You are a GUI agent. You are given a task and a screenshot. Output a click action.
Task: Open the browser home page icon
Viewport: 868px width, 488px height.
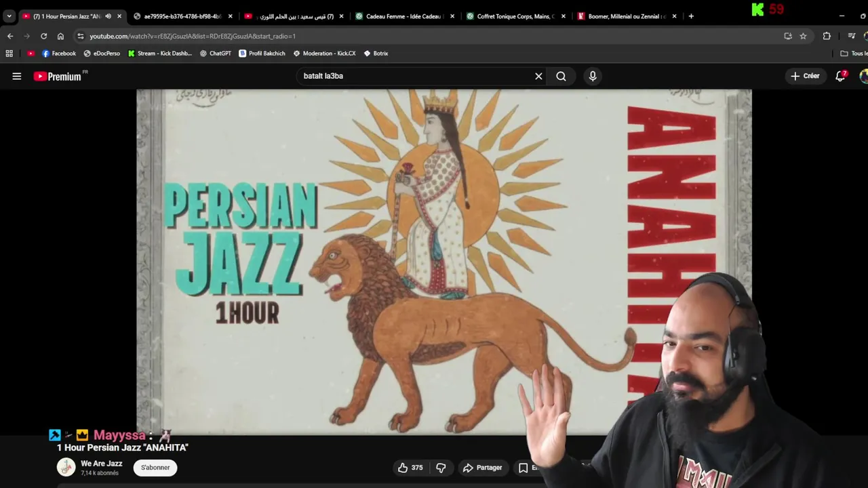[x=60, y=36]
